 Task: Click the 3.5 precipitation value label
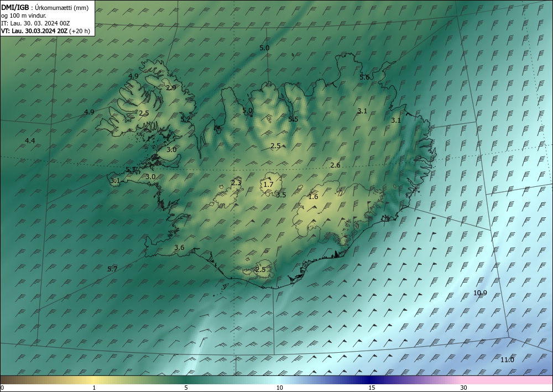281,195
